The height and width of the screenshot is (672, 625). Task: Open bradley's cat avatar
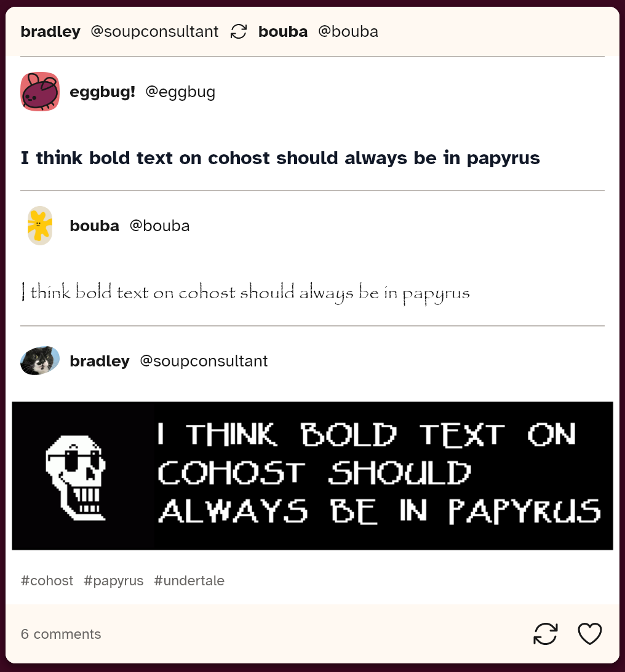(x=40, y=361)
